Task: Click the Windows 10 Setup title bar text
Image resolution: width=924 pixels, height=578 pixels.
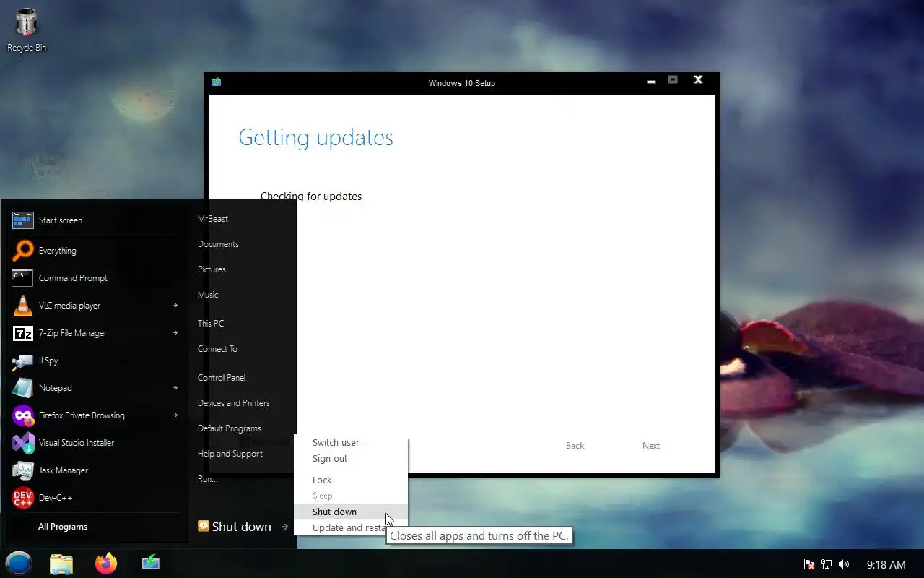Action: (x=462, y=83)
